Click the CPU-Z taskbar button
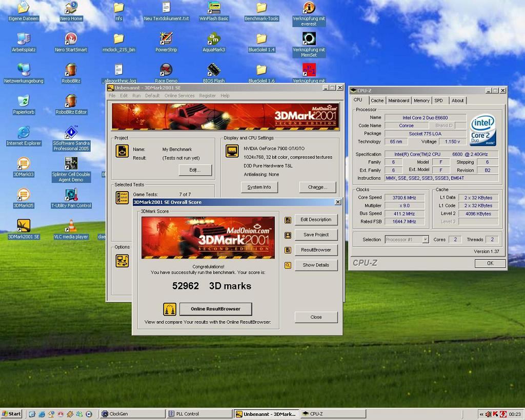This screenshot has width=525, height=420. point(333,414)
